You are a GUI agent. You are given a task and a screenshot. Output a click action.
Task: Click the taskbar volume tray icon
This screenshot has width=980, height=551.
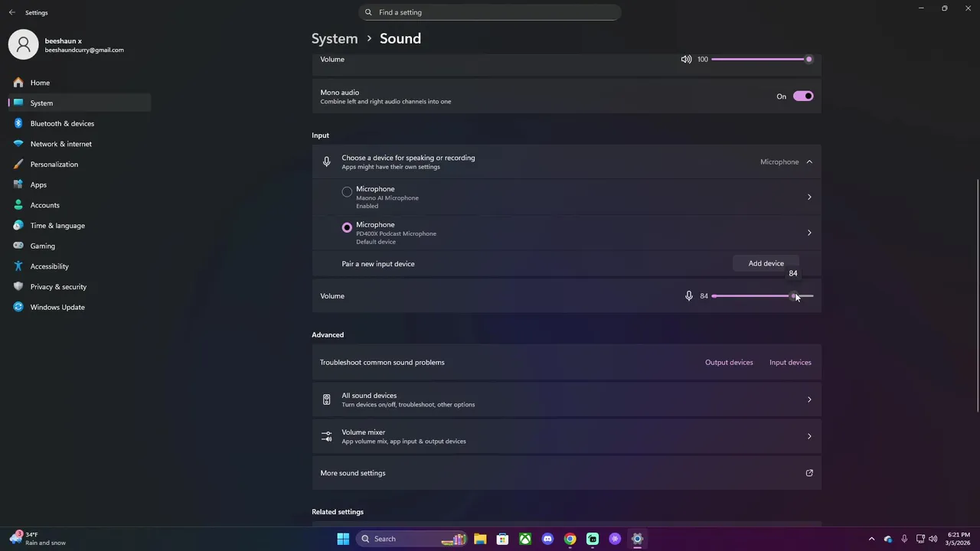(x=933, y=539)
